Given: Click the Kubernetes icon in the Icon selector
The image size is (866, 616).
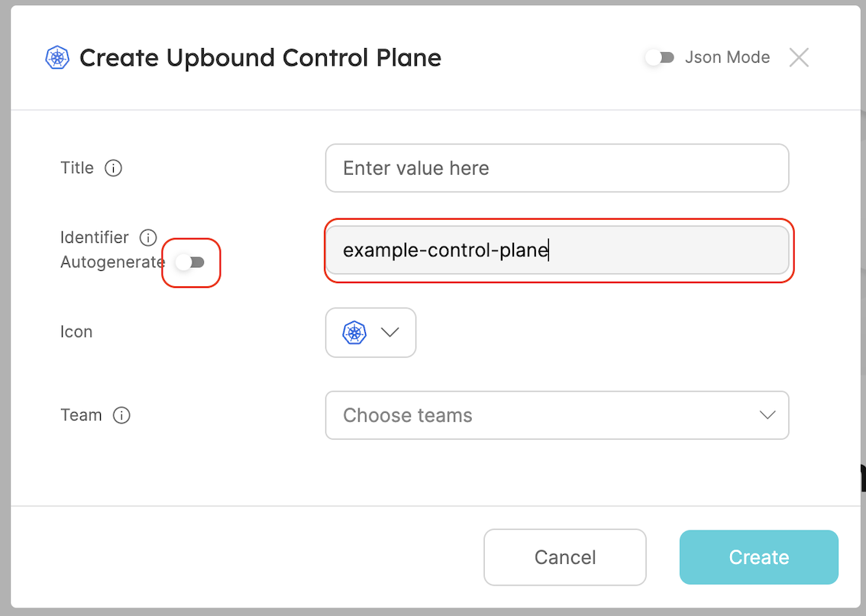Looking at the screenshot, I should point(354,332).
